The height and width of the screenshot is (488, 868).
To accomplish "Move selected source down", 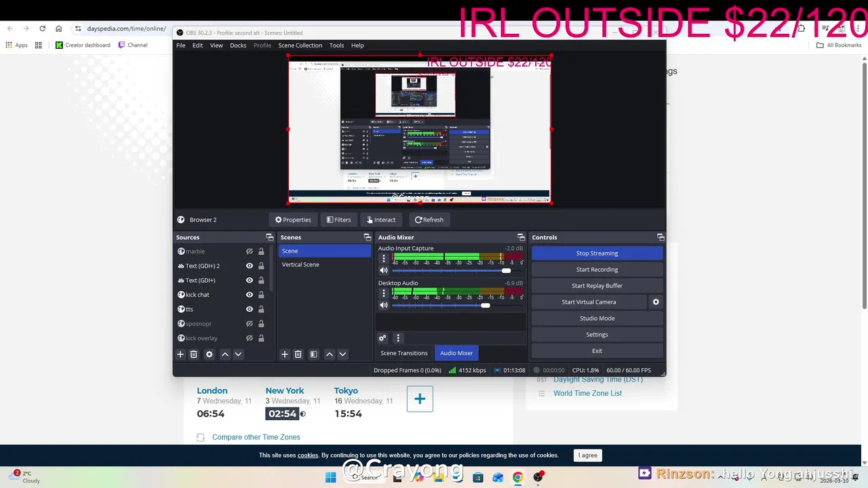I will point(238,354).
